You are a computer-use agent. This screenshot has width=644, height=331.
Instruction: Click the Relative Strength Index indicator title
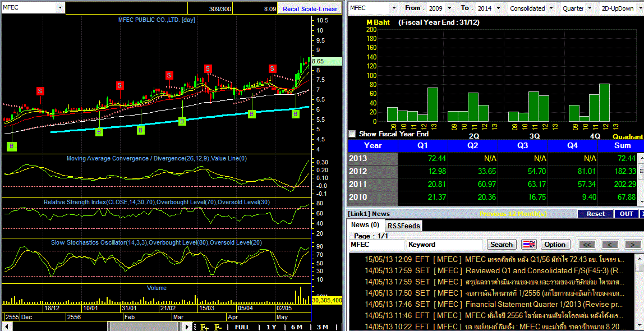(x=157, y=202)
